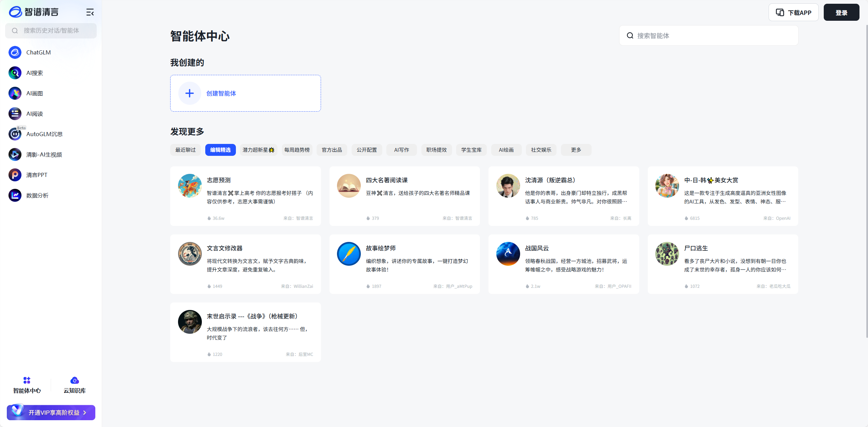868x427 pixels.
Task: Click 创建智能体 link
Action: pos(221,93)
